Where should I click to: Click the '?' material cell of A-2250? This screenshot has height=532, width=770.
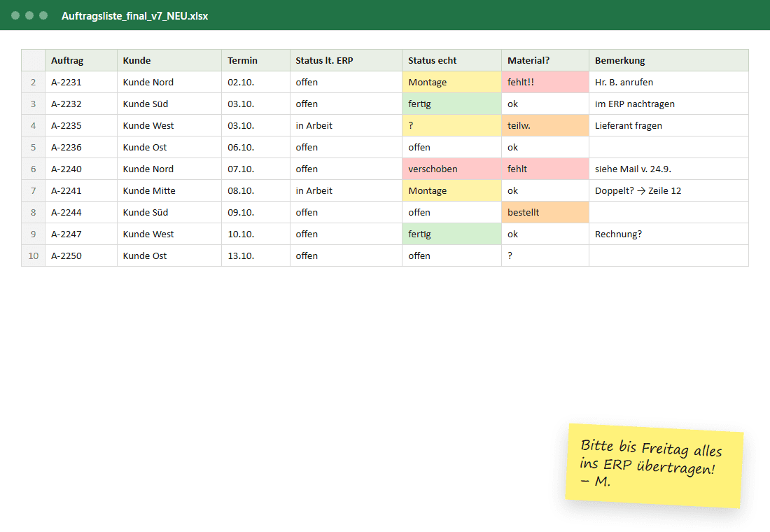pos(545,256)
